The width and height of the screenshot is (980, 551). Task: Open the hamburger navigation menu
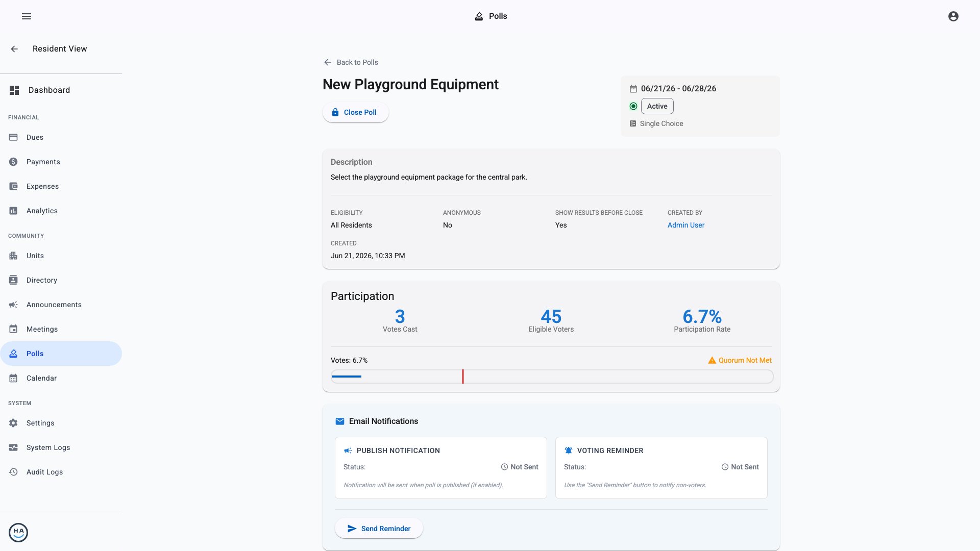tap(27, 16)
